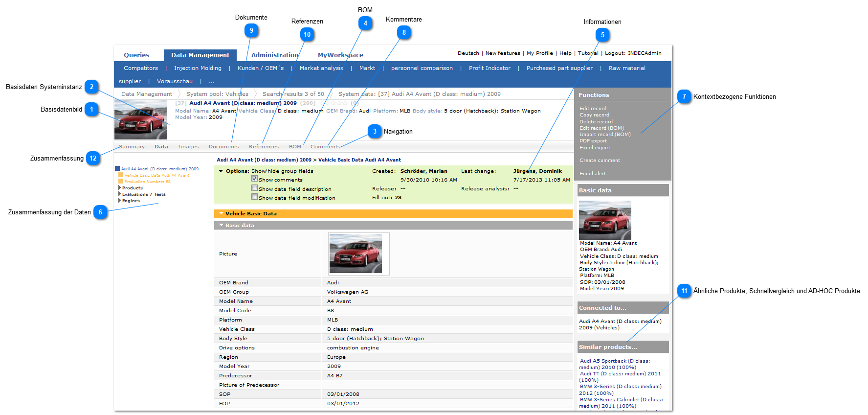Click the System pool: Vehicles breadcrumb
The height and width of the screenshot is (415, 868).
[x=217, y=94]
